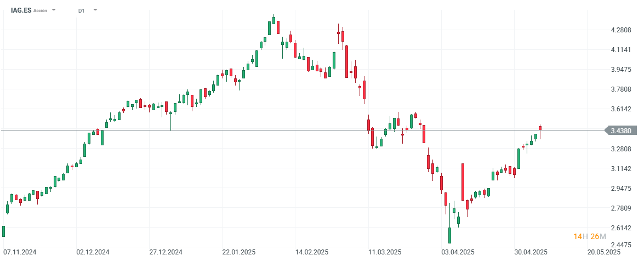The height and width of the screenshot is (261, 644).
Task: Click the 2.4475 price axis label
Action: coord(620,245)
